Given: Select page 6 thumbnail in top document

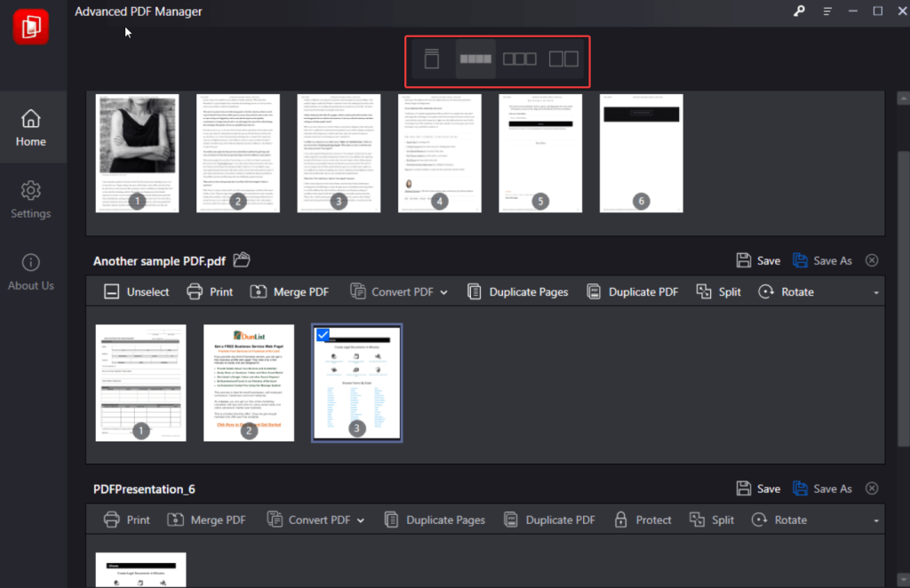Looking at the screenshot, I should (642, 153).
